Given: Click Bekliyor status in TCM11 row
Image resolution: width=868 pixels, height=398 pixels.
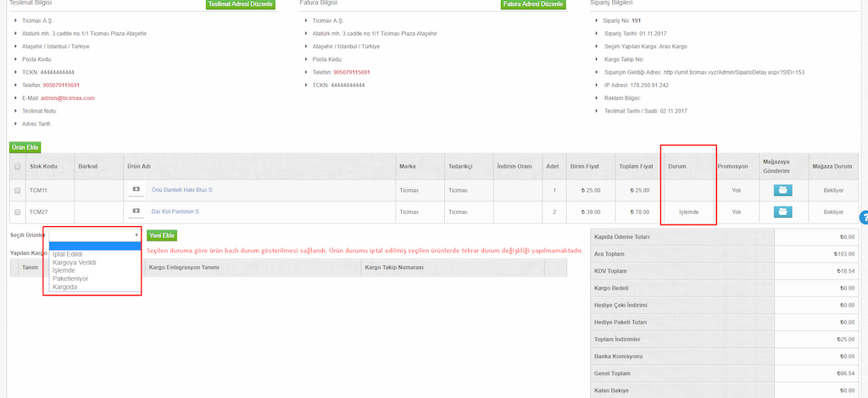Looking at the screenshot, I should [833, 191].
